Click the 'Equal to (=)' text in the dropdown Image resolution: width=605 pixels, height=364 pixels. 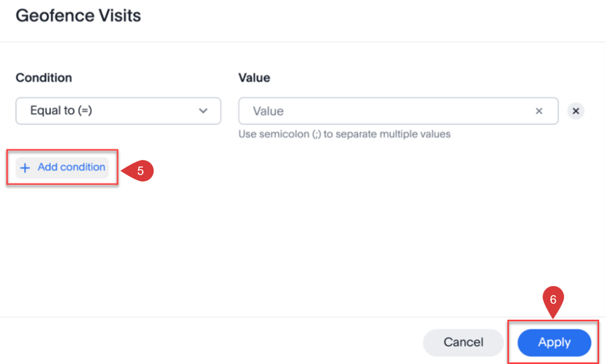coord(61,111)
